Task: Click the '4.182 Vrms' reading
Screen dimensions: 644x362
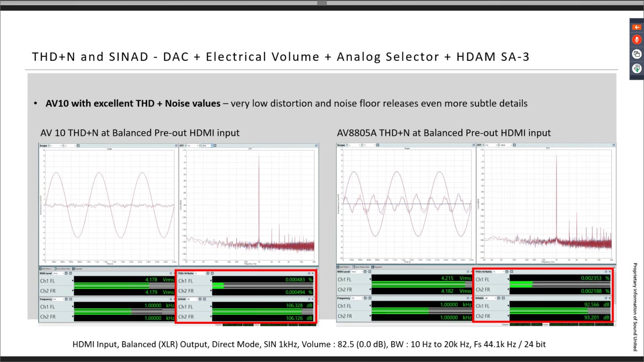Action: coord(456,291)
